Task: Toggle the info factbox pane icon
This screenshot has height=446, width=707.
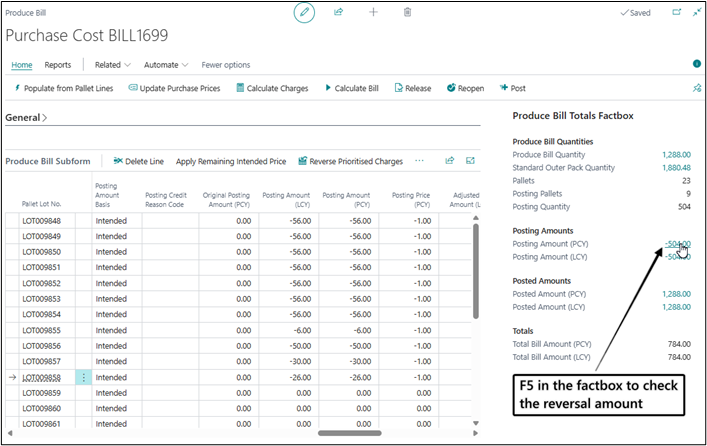Action: [697, 64]
